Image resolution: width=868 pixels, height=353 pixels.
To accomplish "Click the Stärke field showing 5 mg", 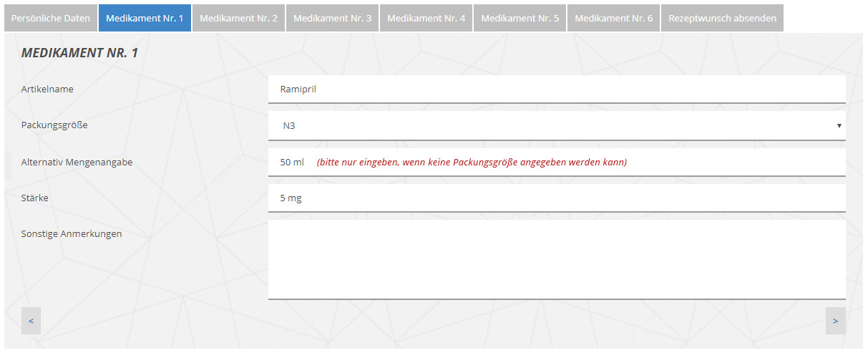I will tap(556, 198).
